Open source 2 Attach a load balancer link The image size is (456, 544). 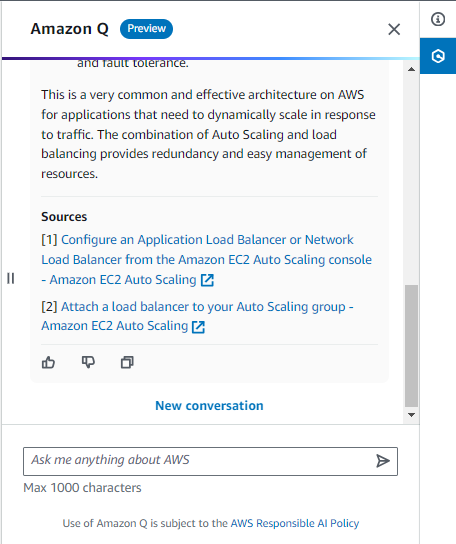pyautogui.click(x=197, y=316)
